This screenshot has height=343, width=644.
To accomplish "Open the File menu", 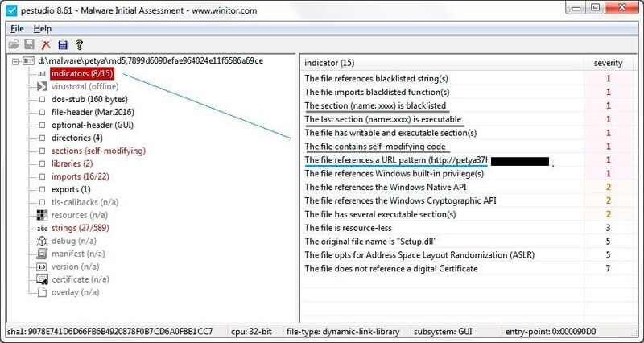I will [17, 29].
